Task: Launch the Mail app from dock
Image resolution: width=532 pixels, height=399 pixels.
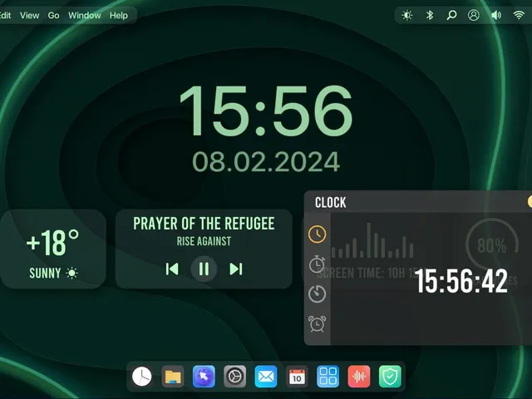Action: [266, 377]
